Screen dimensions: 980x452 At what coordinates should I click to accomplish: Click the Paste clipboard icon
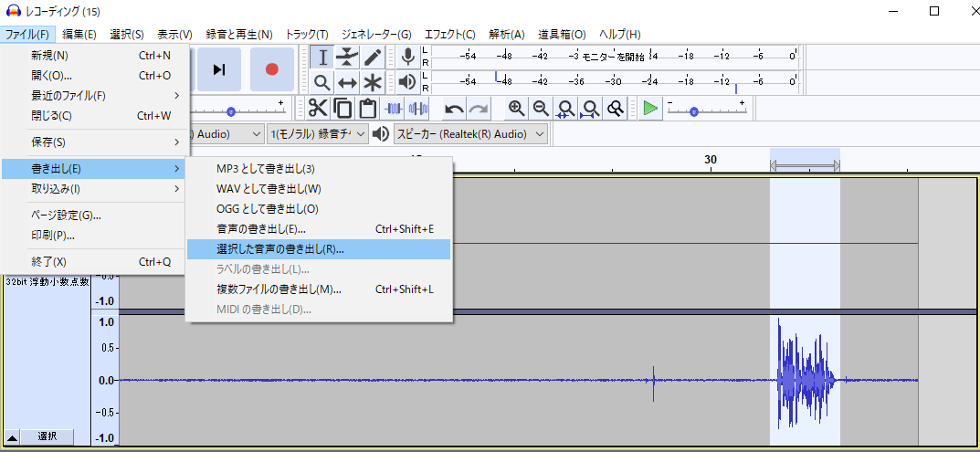pyautogui.click(x=367, y=109)
